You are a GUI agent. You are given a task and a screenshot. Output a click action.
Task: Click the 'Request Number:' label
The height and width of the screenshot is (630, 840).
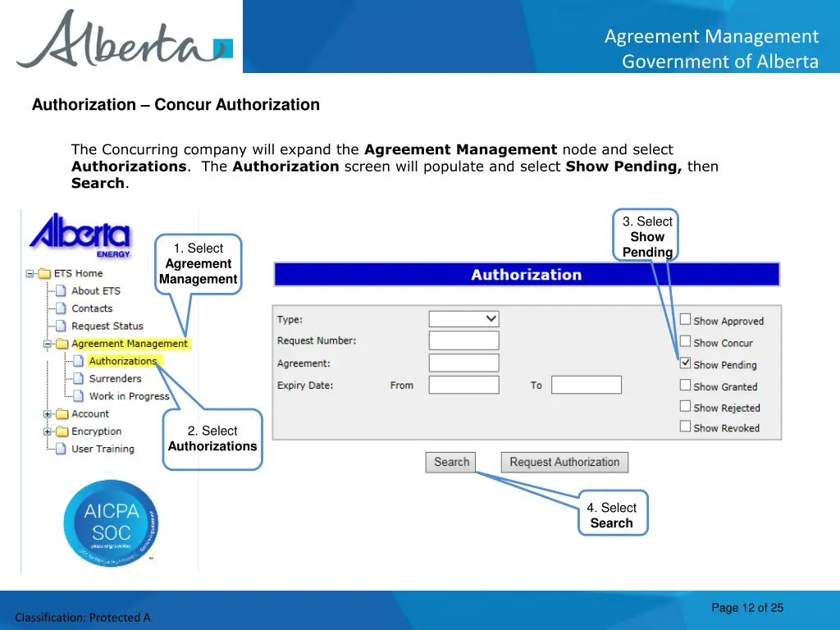317,340
